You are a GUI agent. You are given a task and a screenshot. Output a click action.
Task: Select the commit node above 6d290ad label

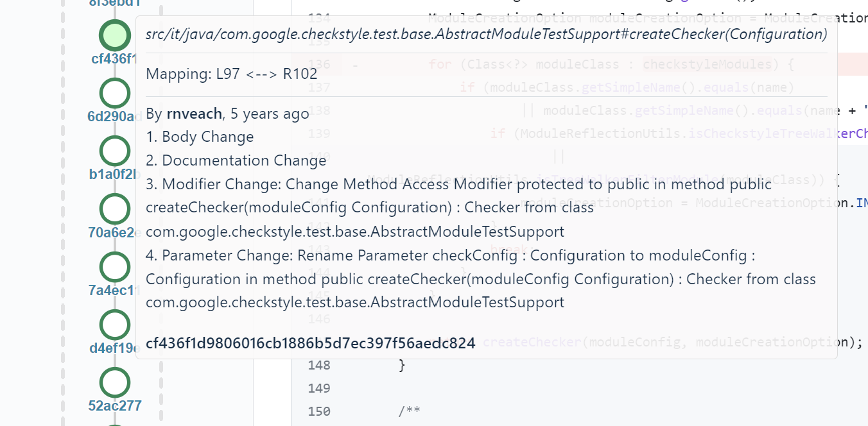115,93
